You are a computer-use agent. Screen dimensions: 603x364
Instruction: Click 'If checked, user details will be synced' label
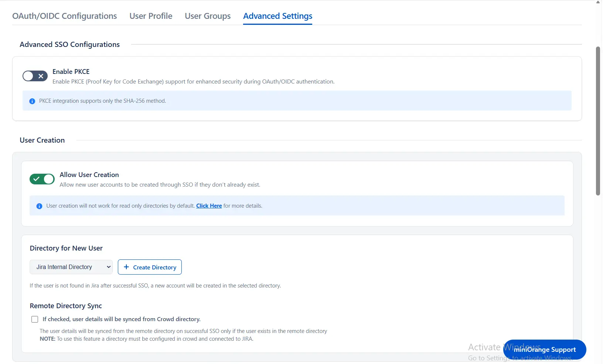coord(122,319)
